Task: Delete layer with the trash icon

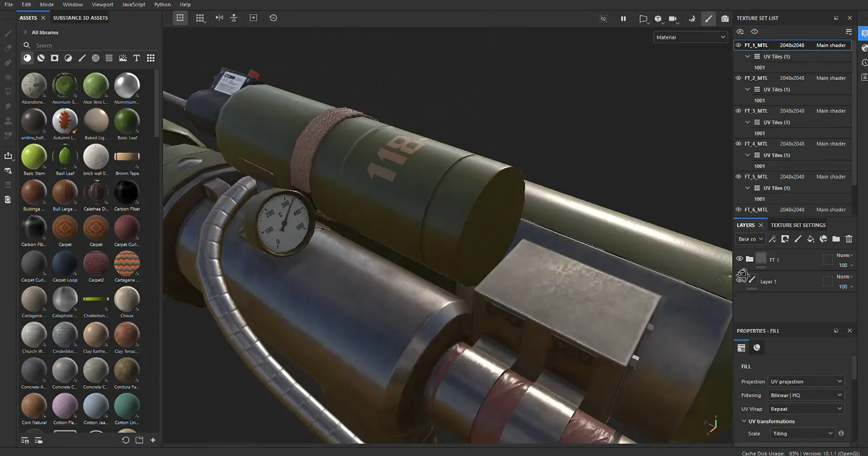Action: [848, 239]
